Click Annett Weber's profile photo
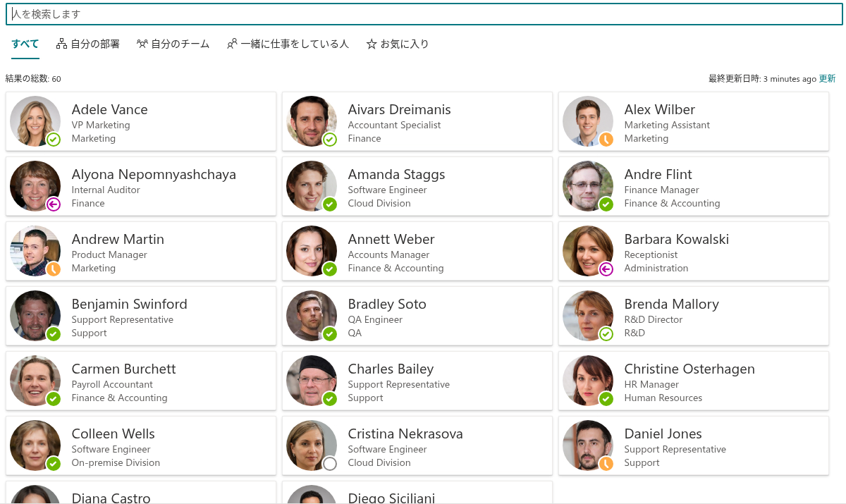 tap(312, 251)
